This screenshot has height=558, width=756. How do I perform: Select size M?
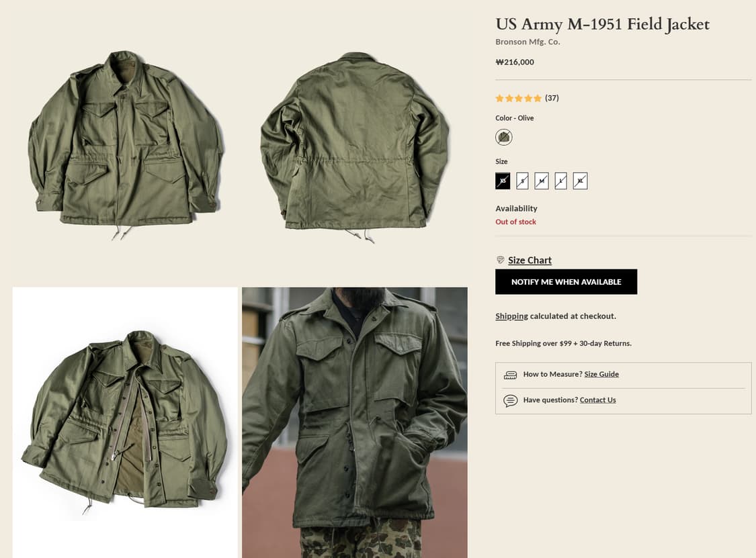(x=542, y=181)
